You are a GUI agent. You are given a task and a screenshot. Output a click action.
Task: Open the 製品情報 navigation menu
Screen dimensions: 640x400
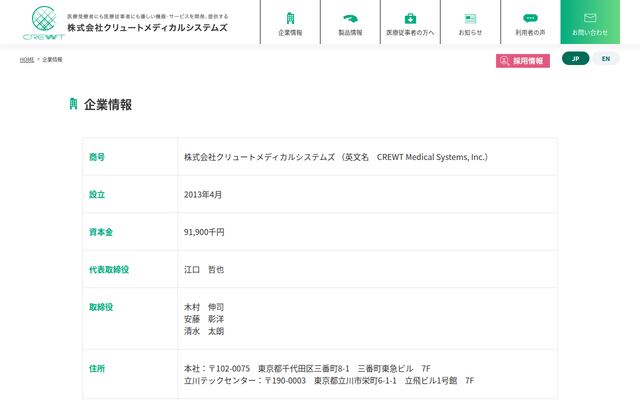click(x=350, y=22)
